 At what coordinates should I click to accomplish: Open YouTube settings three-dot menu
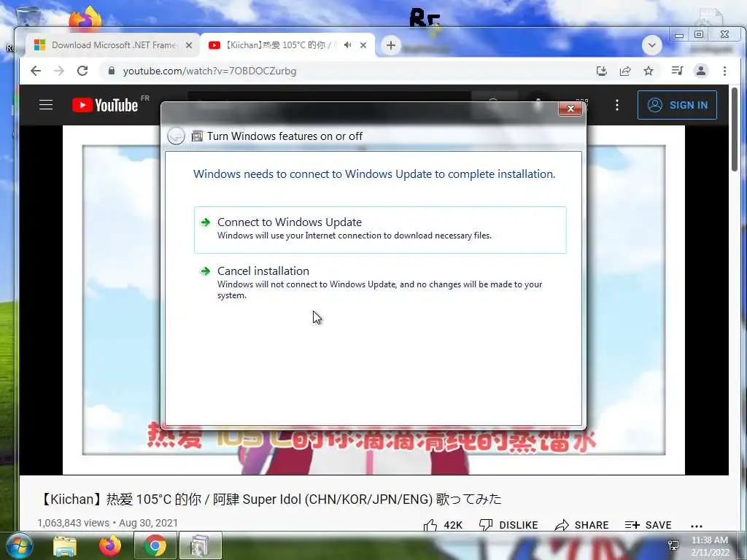click(617, 105)
